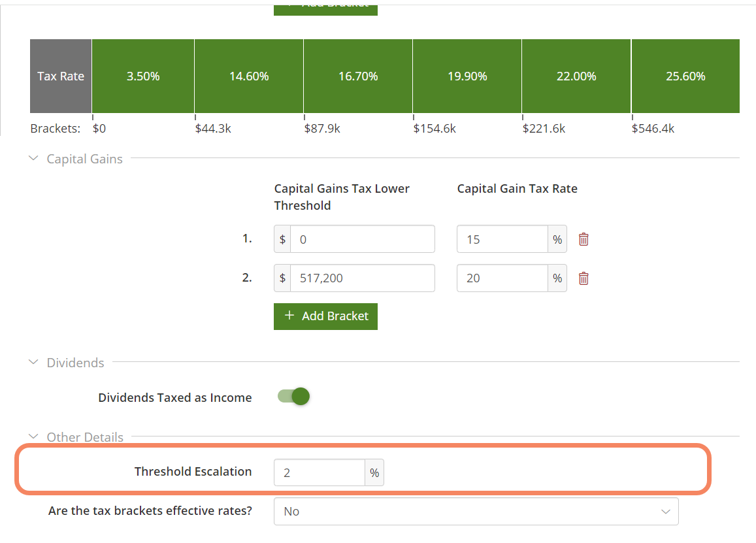Click the 20 percent tax rate field
The height and width of the screenshot is (543, 756).
502,278
